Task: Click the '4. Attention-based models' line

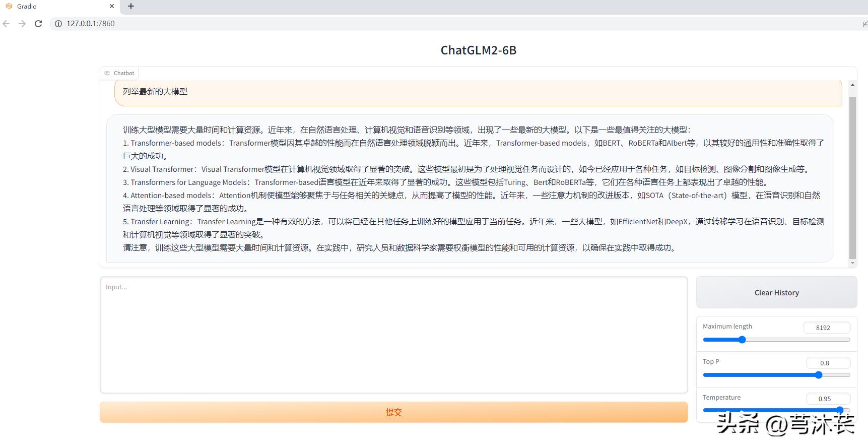Action: pos(472,202)
